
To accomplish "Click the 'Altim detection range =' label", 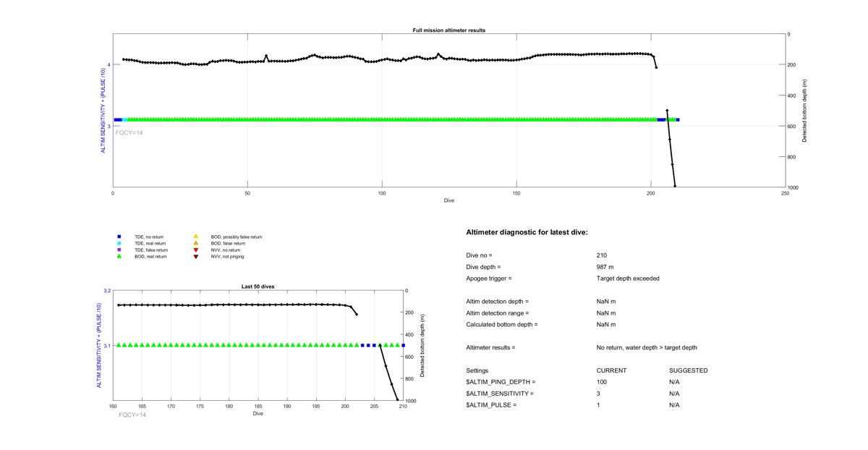I will pyautogui.click(x=498, y=313).
